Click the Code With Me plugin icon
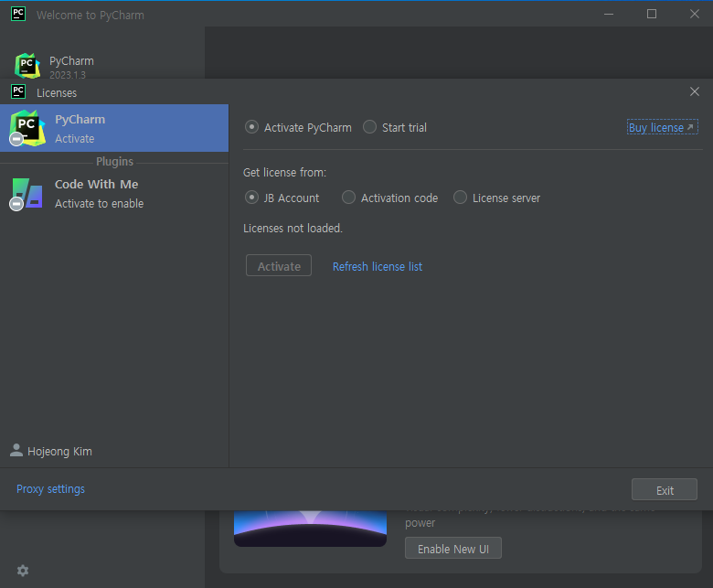 tap(27, 193)
